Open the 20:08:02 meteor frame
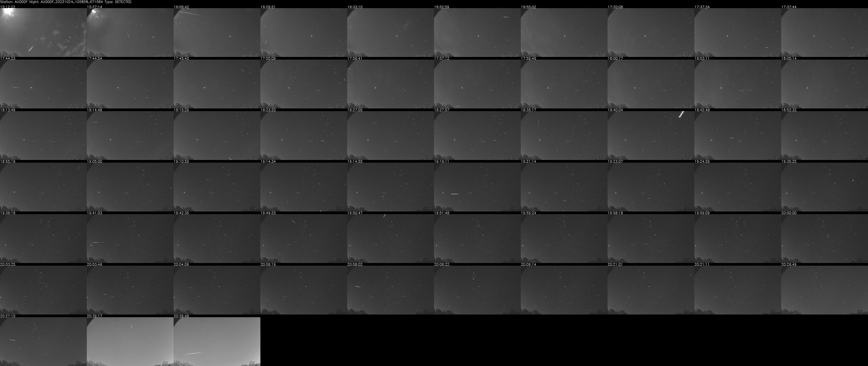 (x=391, y=290)
